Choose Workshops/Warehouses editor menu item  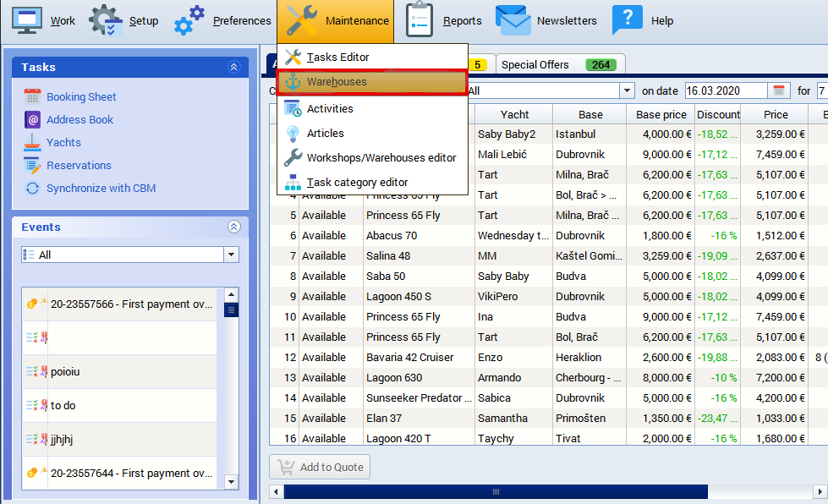pyautogui.click(x=372, y=157)
